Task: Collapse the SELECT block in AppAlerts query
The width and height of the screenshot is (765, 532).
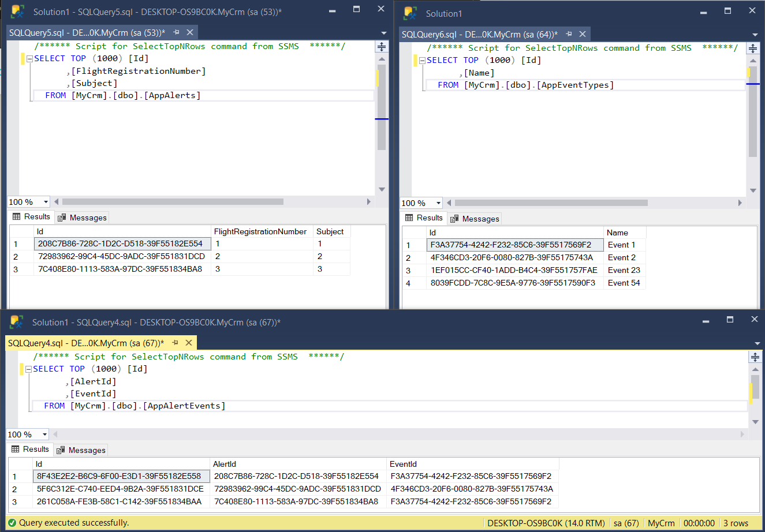Action: (x=29, y=59)
